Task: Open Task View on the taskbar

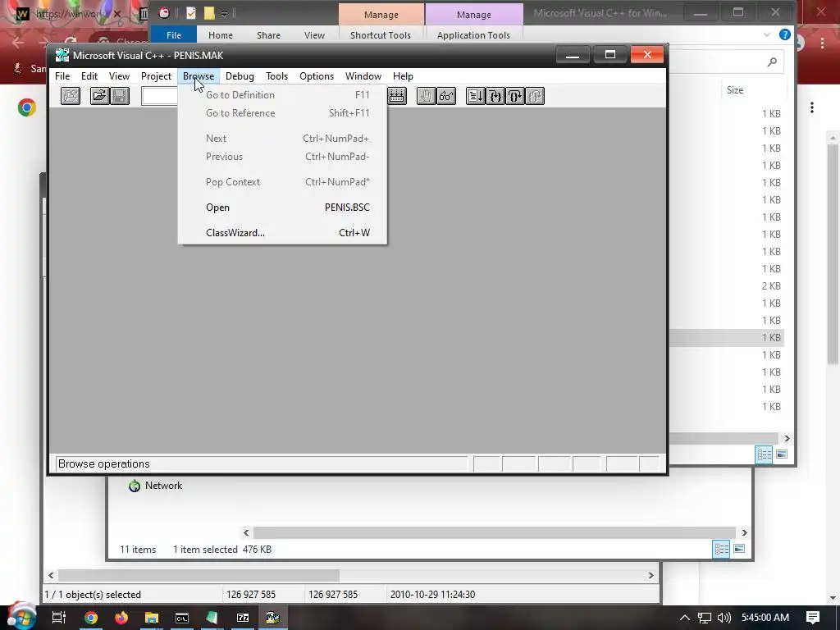Action: pos(58,617)
